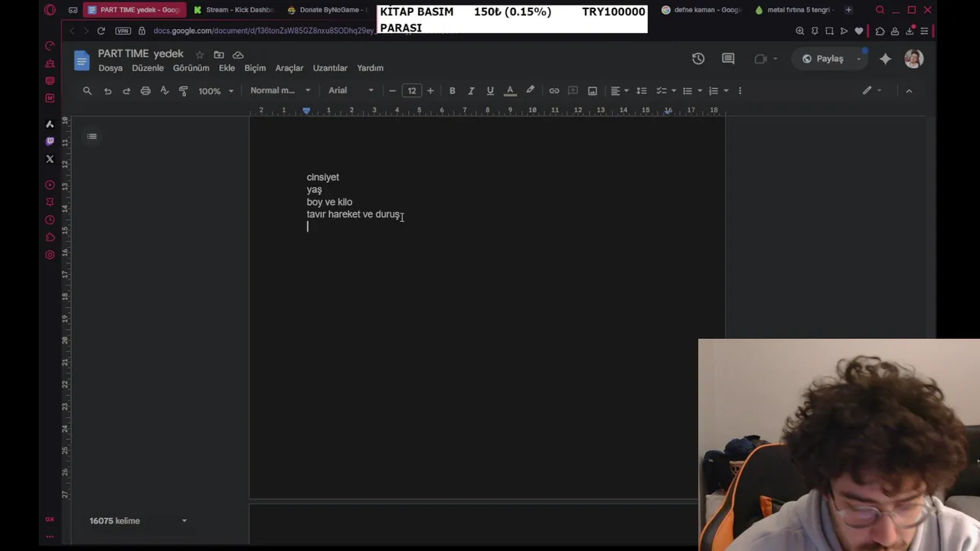This screenshot has width=980, height=551.
Task: Open the text alignment dropdown
Action: 619,90
